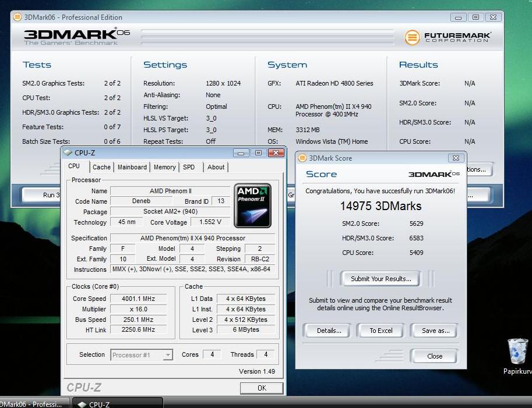Click Save as button in Score dialog
532x408 pixels.
[435, 331]
